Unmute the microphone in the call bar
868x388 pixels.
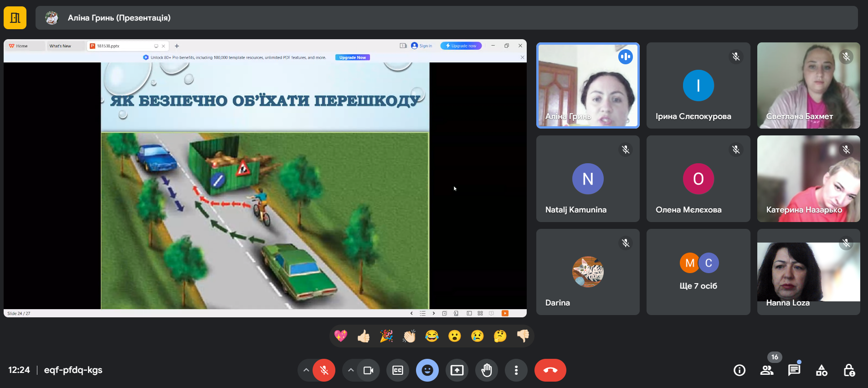(x=324, y=370)
